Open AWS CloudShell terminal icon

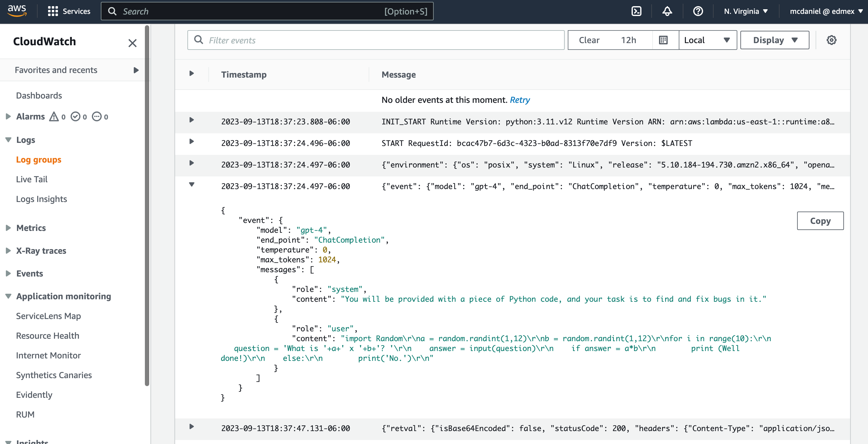[x=636, y=11]
